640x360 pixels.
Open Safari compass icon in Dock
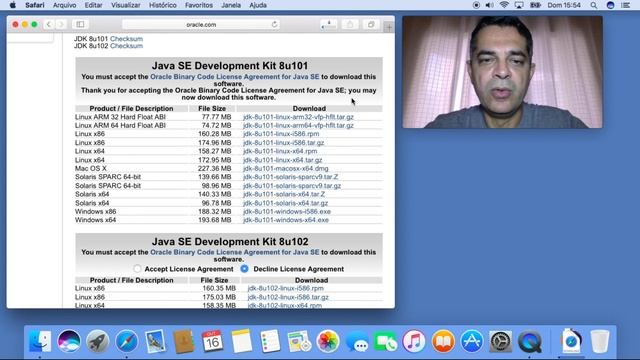point(127,341)
